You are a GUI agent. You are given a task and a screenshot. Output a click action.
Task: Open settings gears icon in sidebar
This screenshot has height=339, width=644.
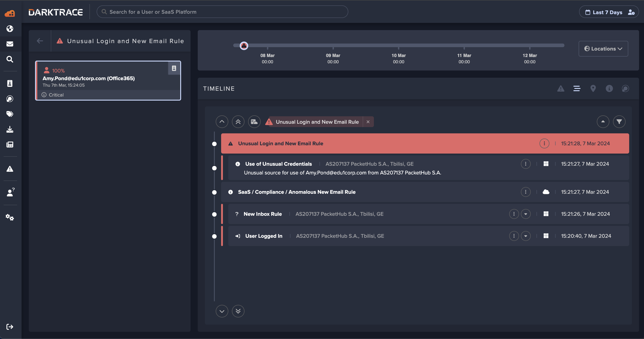pos(10,217)
